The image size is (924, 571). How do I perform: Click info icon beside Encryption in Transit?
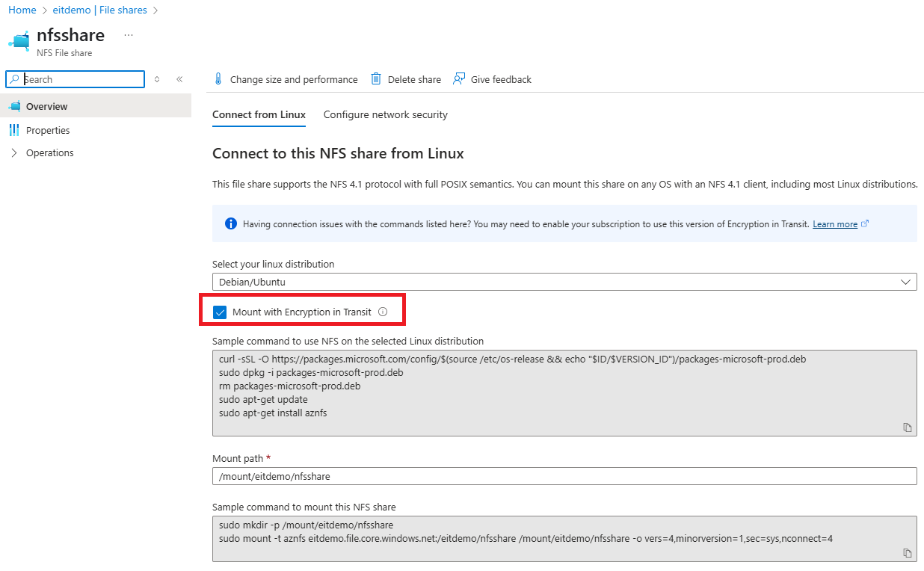pyautogui.click(x=383, y=312)
